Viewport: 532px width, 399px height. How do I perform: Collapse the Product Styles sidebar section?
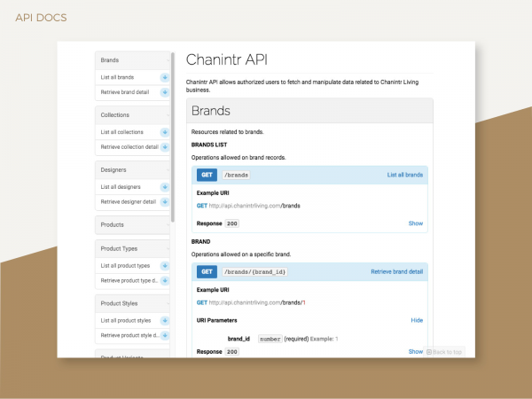pos(132,303)
